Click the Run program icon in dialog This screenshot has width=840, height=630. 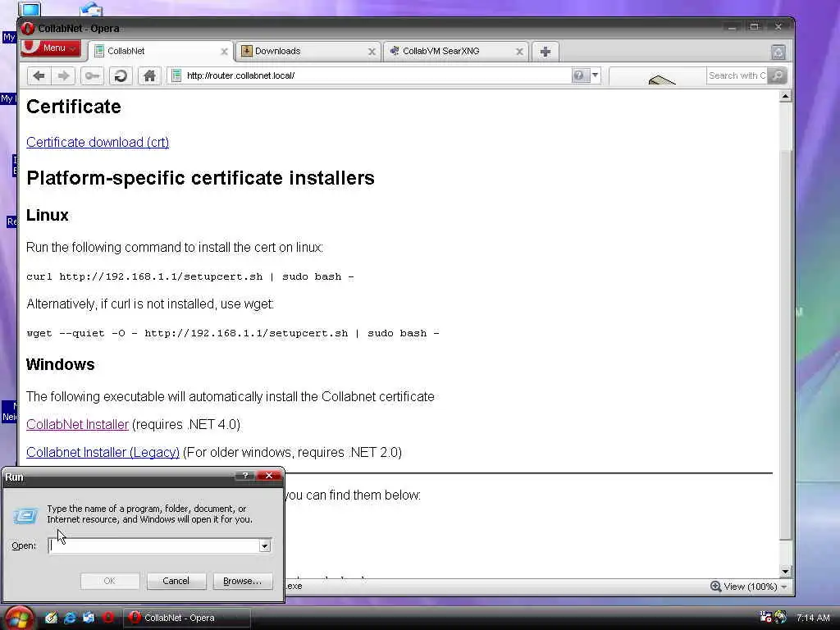[25, 515]
